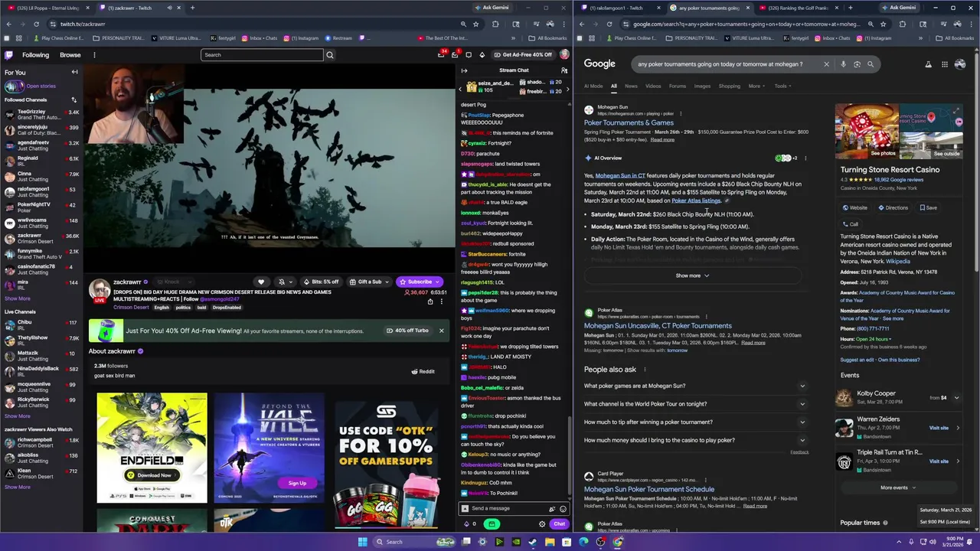Screen dimensions: 980x551
Task: Click Send a message chat input
Action: coord(508,508)
